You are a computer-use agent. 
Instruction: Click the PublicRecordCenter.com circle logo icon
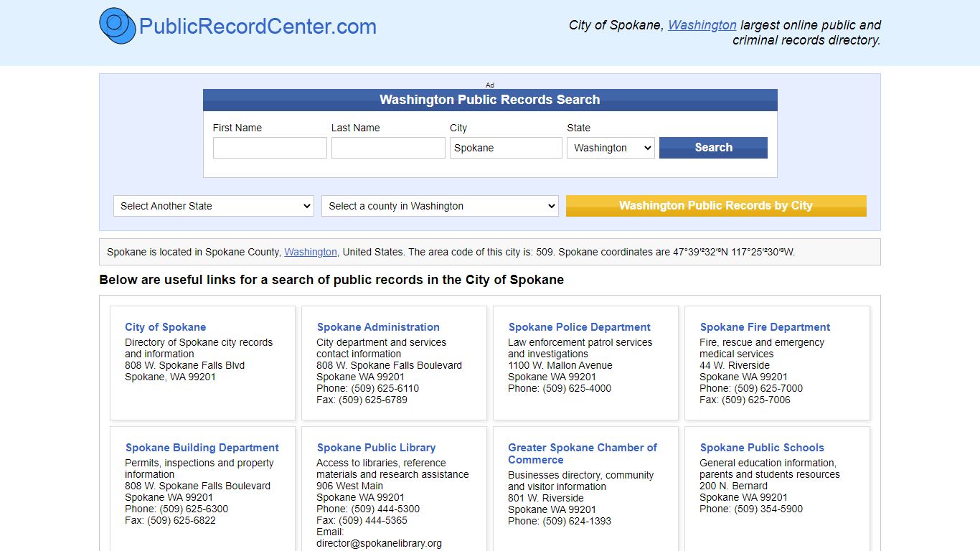tap(117, 26)
